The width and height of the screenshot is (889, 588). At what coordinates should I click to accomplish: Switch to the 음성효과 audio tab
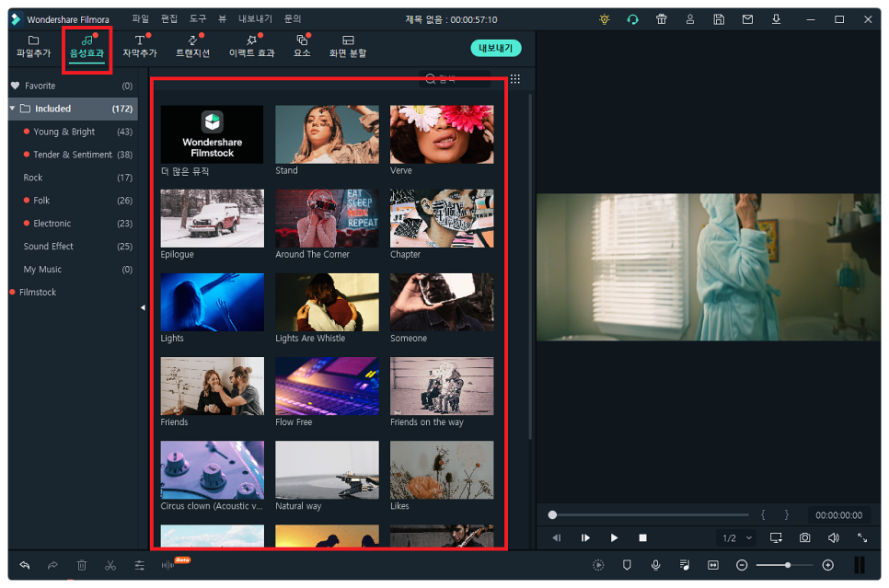pyautogui.click(x=87, y=47)
